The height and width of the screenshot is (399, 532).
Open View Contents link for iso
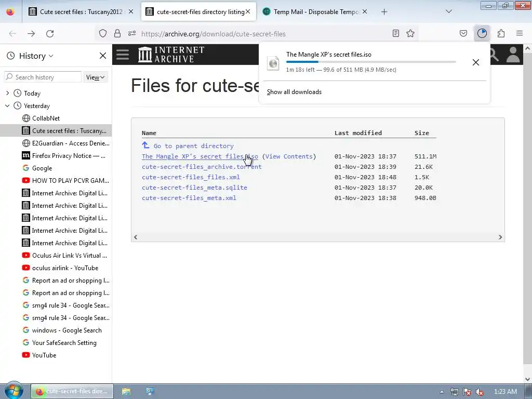point(289,156)
